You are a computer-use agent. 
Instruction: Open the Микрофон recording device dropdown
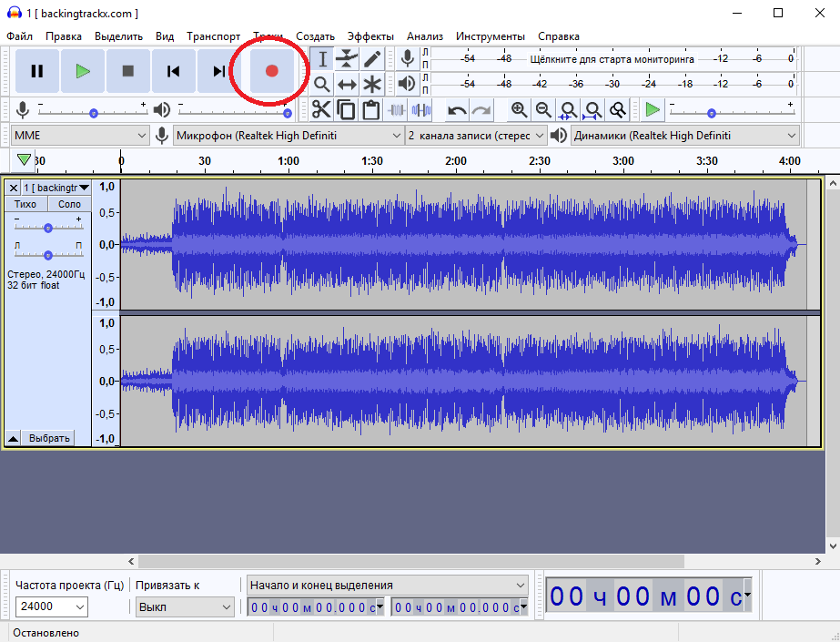pyautogui.click(x=288, y=136)
